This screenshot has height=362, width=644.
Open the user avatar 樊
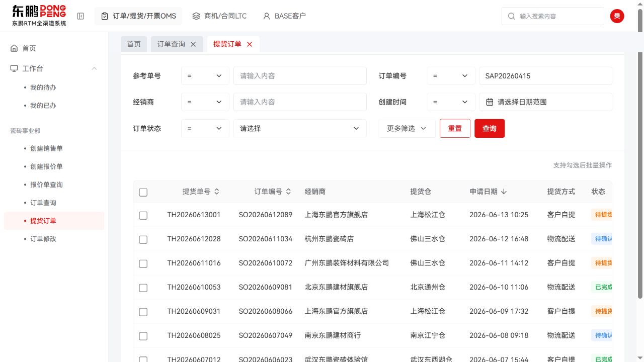point(617,16)
